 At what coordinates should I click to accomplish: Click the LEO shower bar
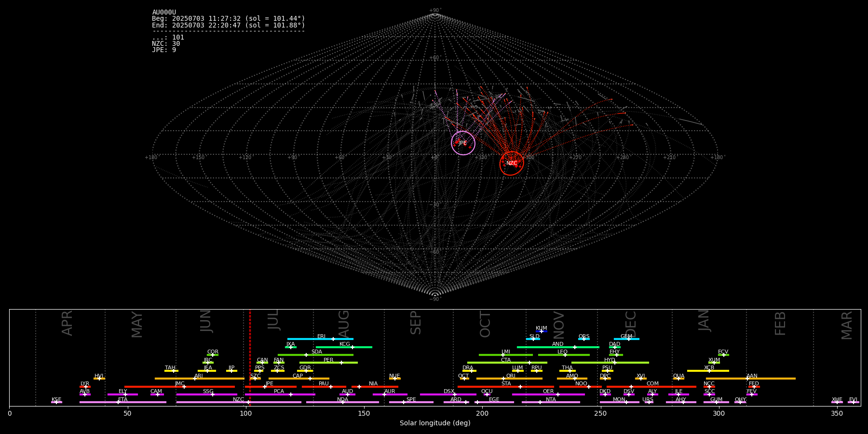pyautogui.click(x=564, y=355)
